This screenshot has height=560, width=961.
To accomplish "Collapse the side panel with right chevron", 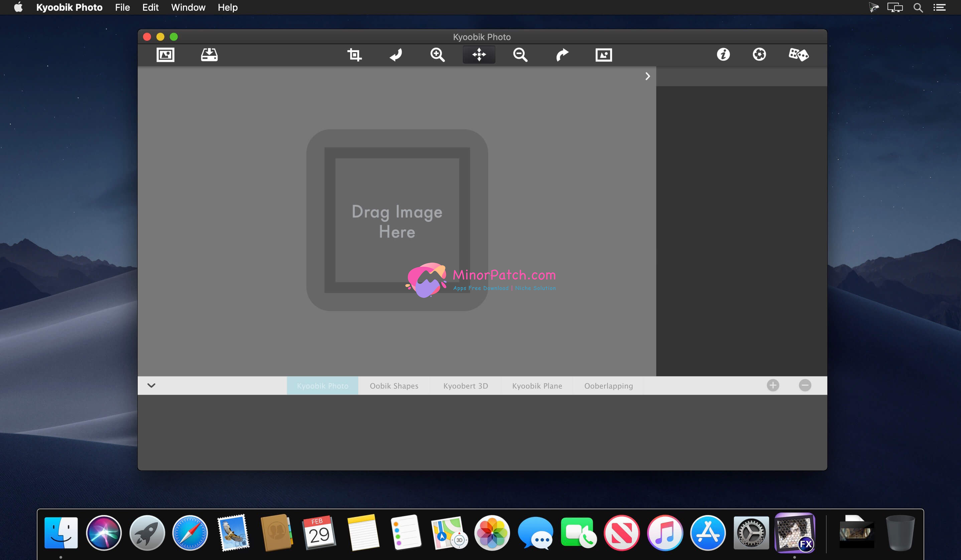I will coord(647,76).
